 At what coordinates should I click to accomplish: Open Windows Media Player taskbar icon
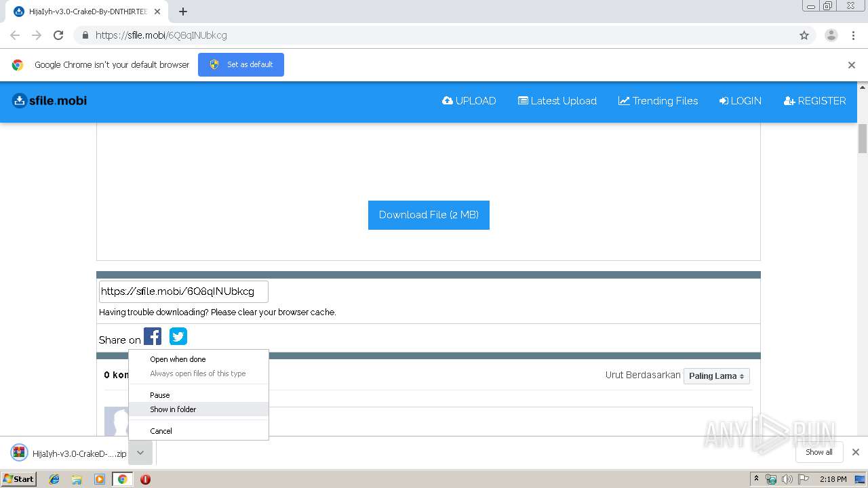point(100,479)
